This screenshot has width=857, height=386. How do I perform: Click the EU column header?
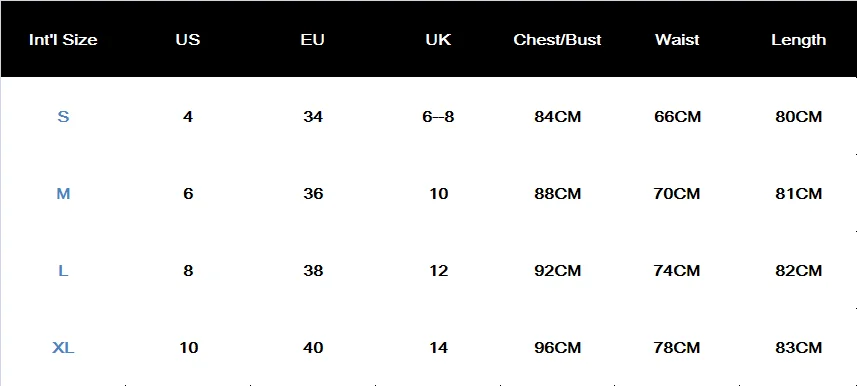[x=313, y=40]
